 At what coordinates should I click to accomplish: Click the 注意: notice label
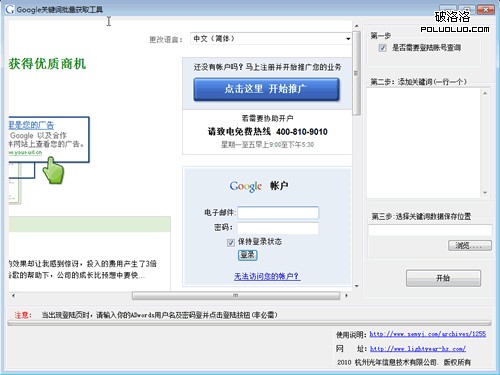pyautogui.click(x=23, y=315)
